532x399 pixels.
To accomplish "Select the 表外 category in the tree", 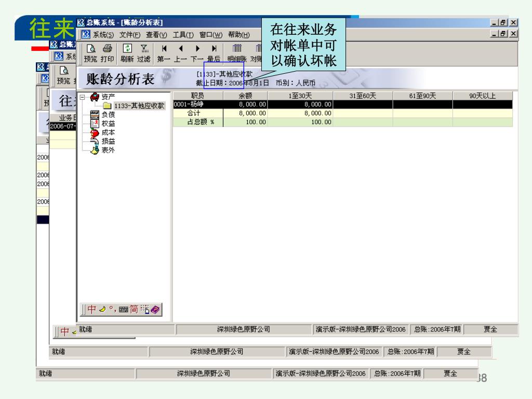I will coord(108,150).
